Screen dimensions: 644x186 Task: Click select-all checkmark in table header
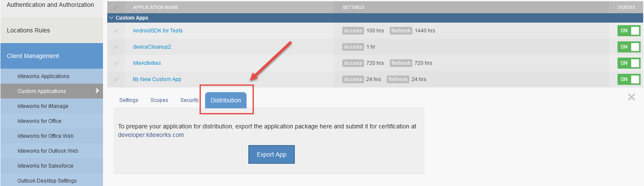(x=116, y=7)
